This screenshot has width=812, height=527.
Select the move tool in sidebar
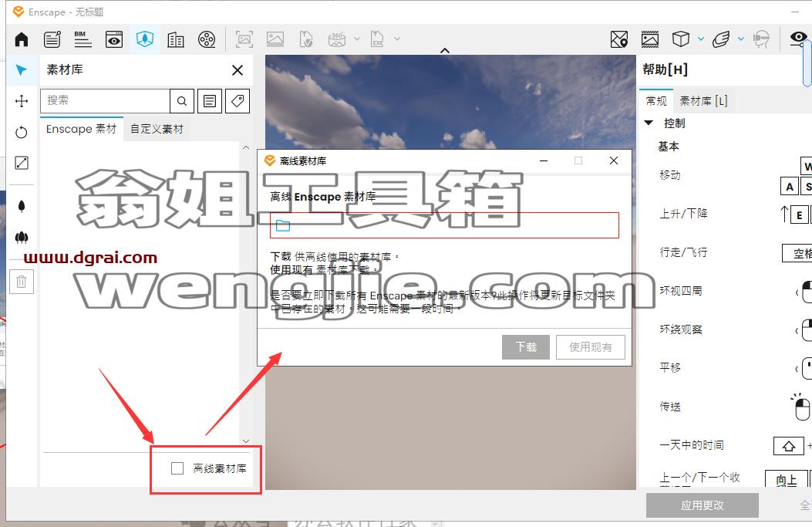point(22,101)
